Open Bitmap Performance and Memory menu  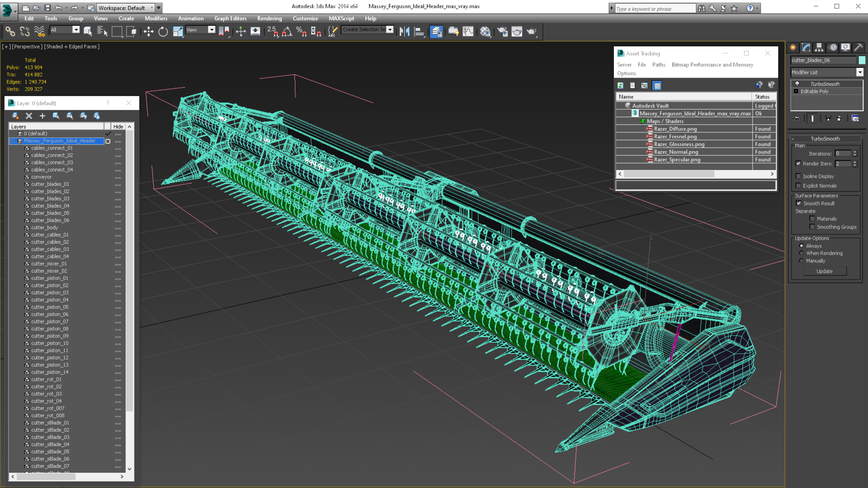coord(712,65)
